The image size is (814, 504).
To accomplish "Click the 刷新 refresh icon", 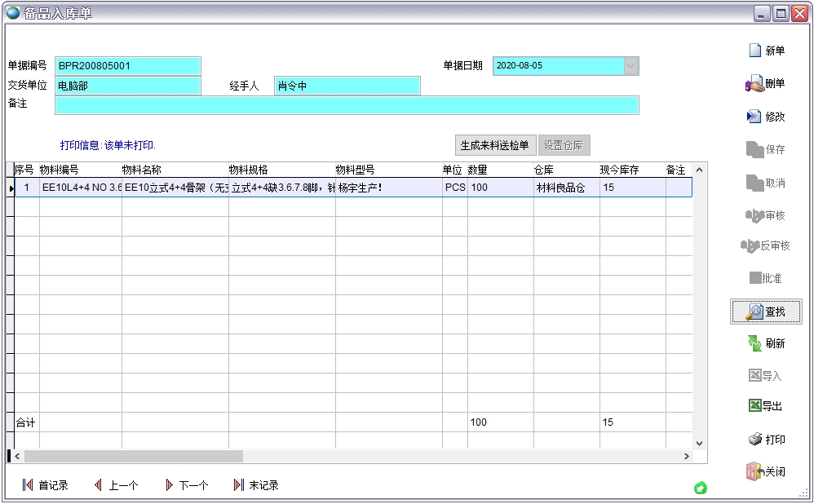I will (755, 343).
